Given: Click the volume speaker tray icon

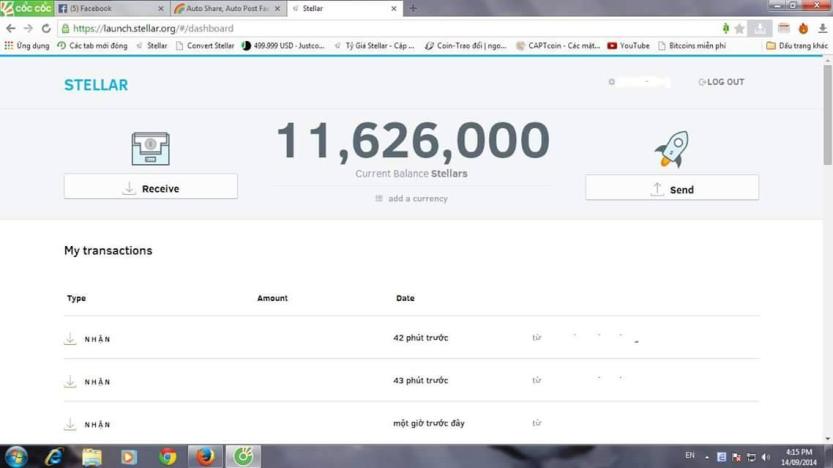Looking at the screenshot, I should tap(766, 457).
